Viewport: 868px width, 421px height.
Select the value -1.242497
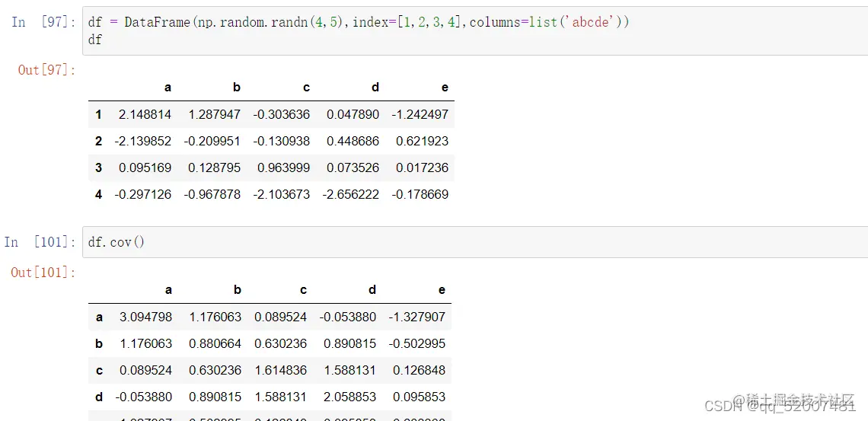(x=420, y=114)
